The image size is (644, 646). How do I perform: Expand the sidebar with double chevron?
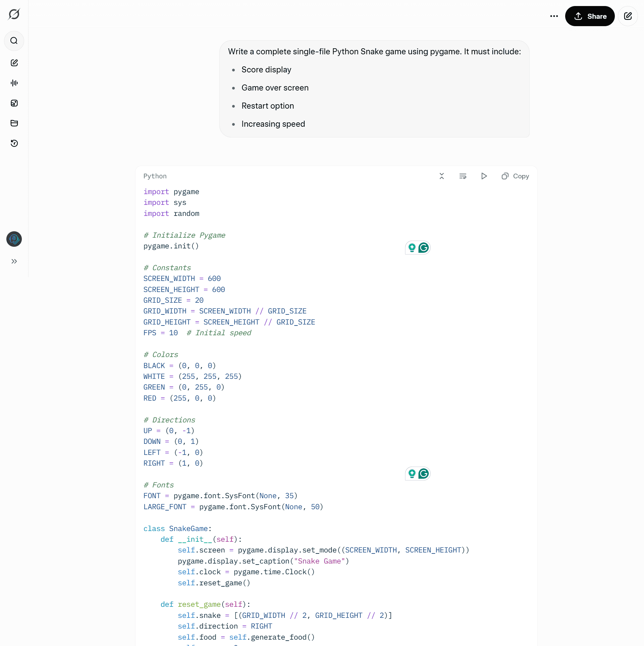click(x=14, y=261)
